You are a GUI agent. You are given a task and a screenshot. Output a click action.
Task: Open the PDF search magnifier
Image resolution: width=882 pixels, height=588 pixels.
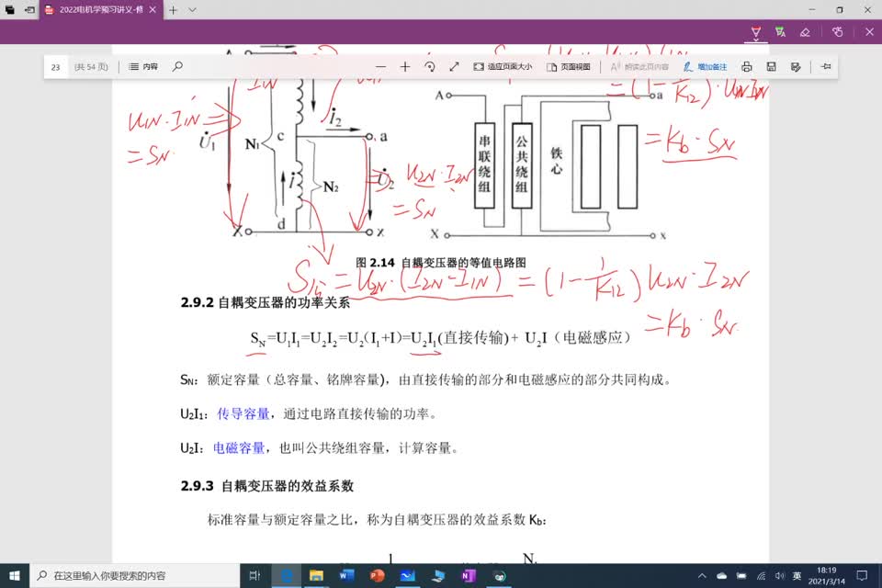click(177, 66)
